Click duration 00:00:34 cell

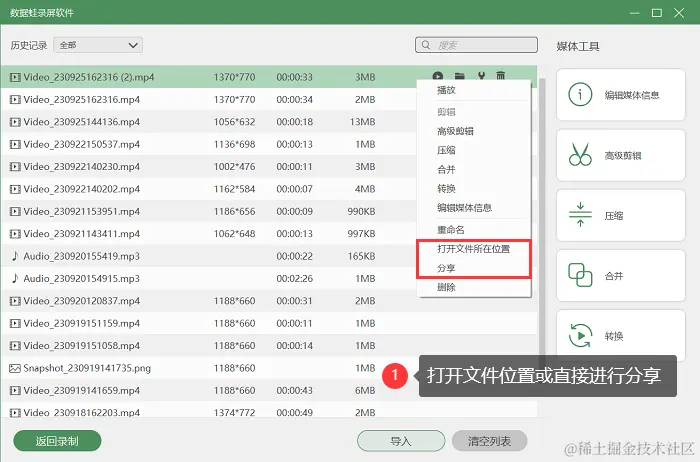click(295, 100)
